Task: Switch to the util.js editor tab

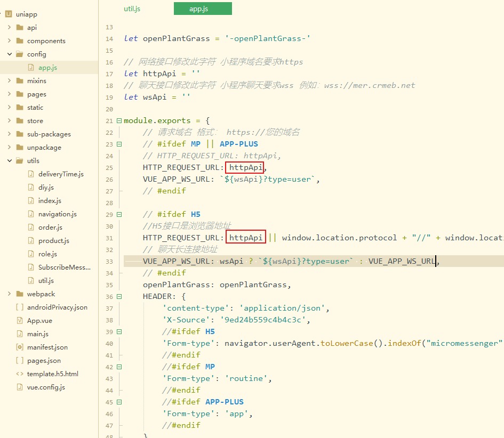Action: point(132,9)
